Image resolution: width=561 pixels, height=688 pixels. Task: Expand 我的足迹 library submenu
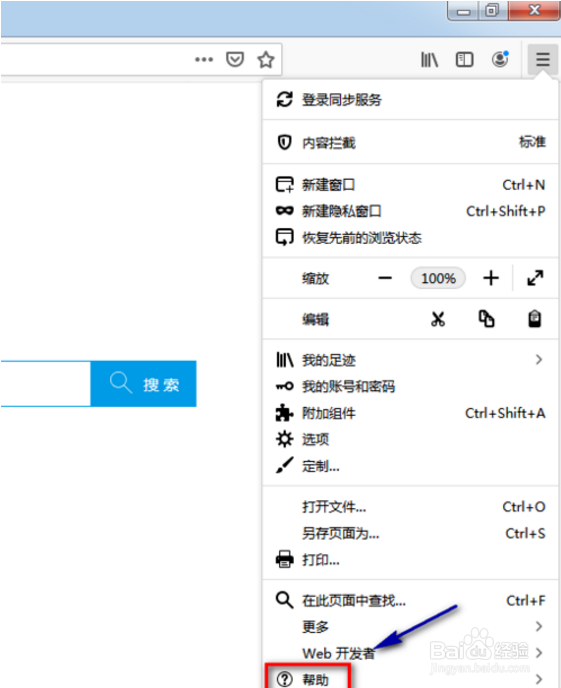(410, 360)
